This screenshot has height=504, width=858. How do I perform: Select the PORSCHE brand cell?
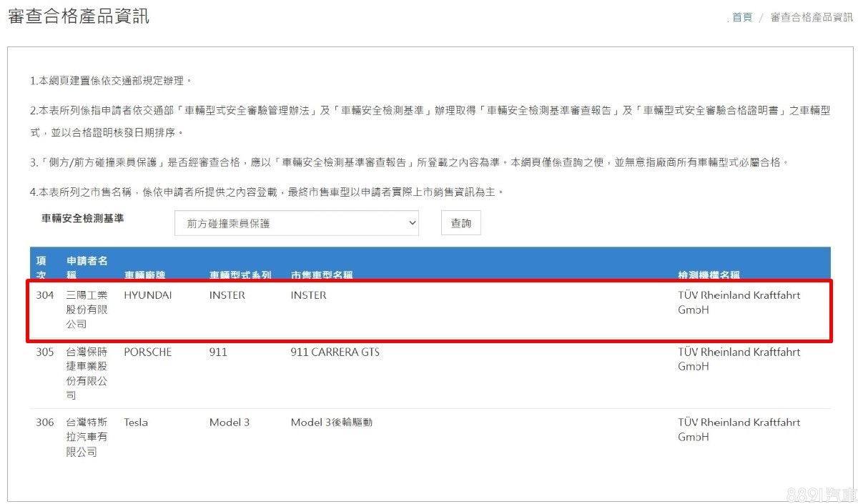coord(148,352)
